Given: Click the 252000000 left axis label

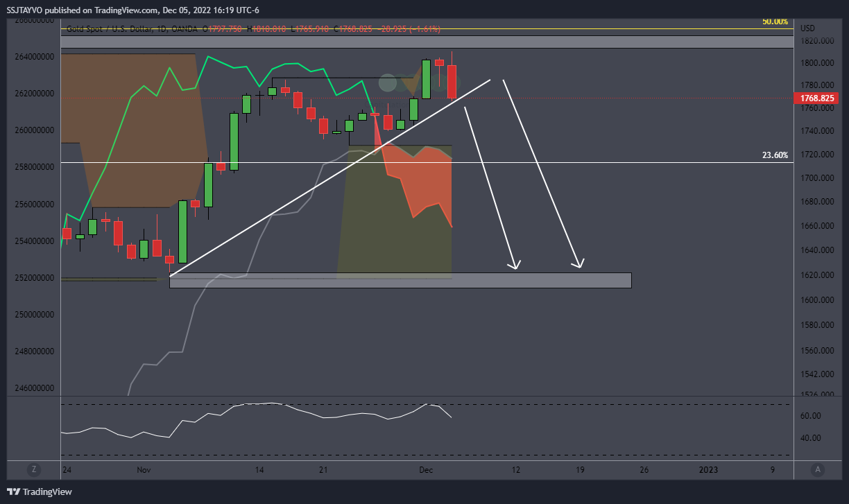Looking at the screenshot, I should (35, 278).
